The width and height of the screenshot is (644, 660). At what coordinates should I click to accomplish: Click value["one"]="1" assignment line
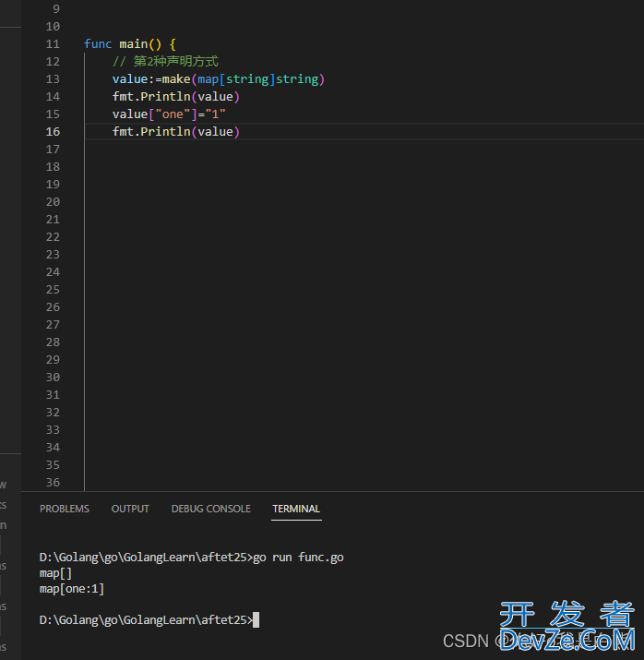point(169,114)
